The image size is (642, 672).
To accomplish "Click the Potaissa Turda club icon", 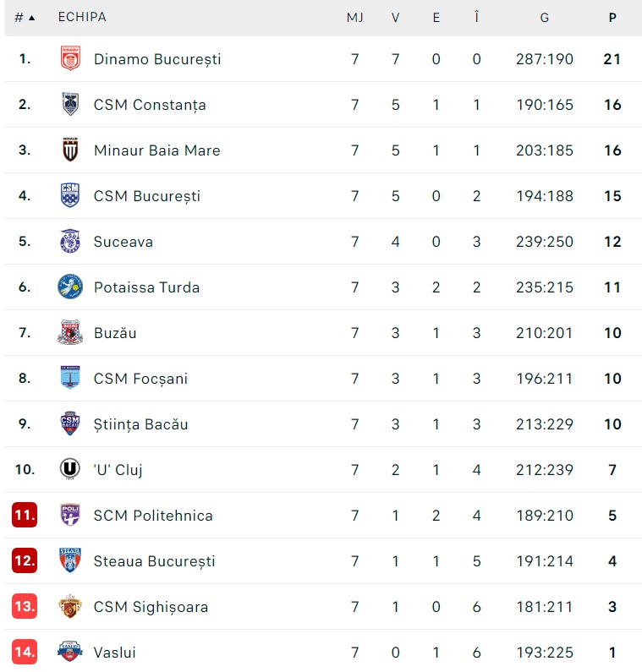I will click(70, 287).
